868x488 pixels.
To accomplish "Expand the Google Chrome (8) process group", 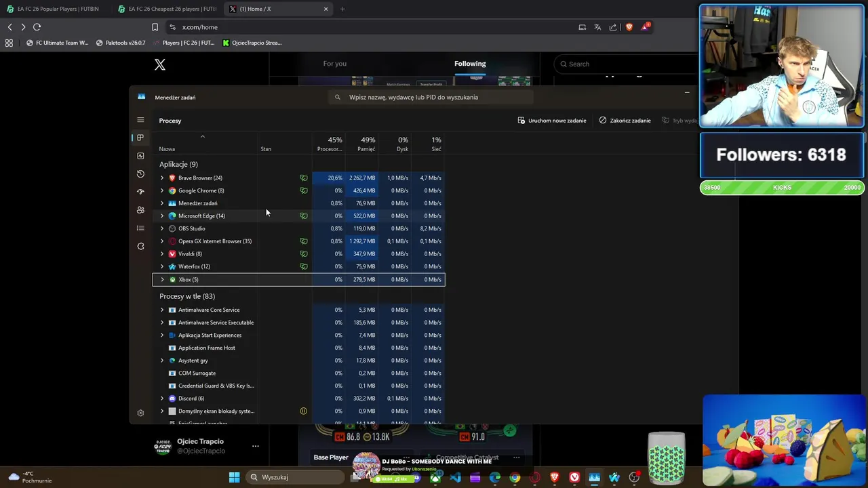I will (162, 190).
